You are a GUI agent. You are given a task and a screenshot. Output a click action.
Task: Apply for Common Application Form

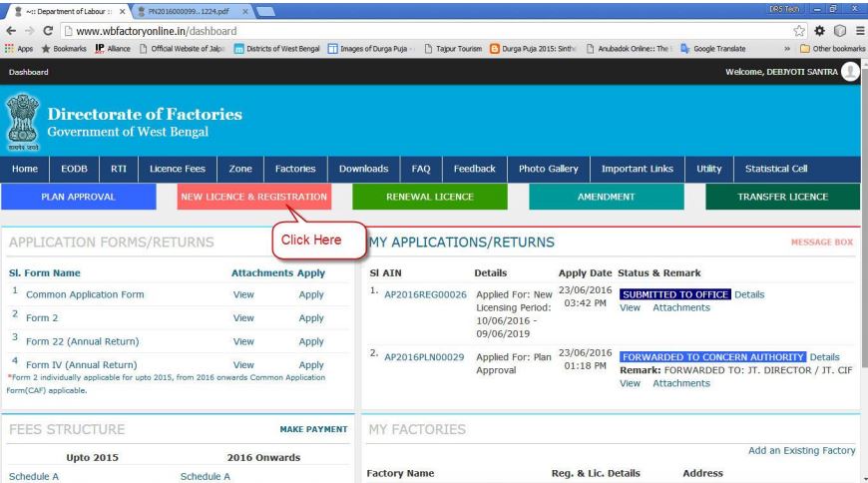(x=311, y=294)
